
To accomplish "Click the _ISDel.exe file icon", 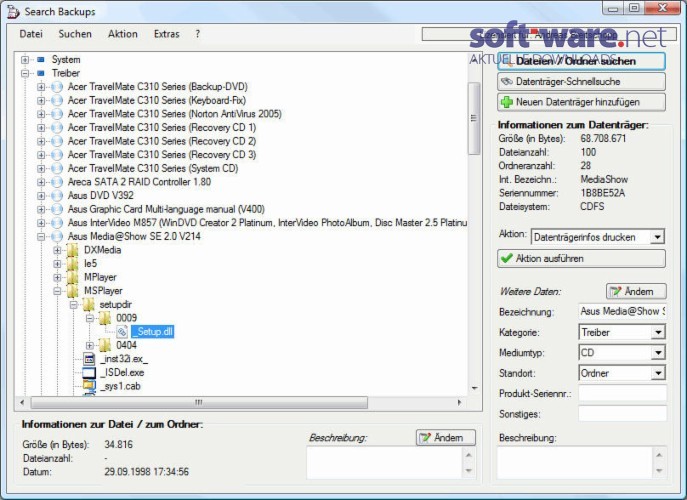I will (89, 373).
